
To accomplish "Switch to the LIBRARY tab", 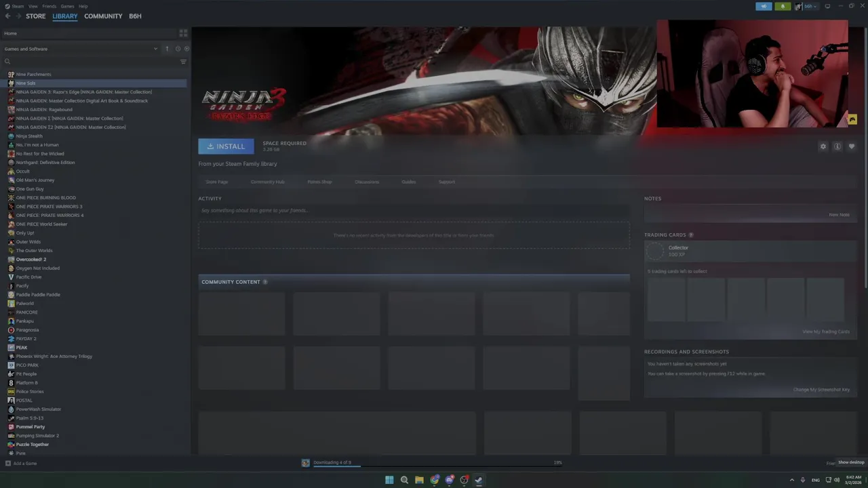I will tap(65, 16).
